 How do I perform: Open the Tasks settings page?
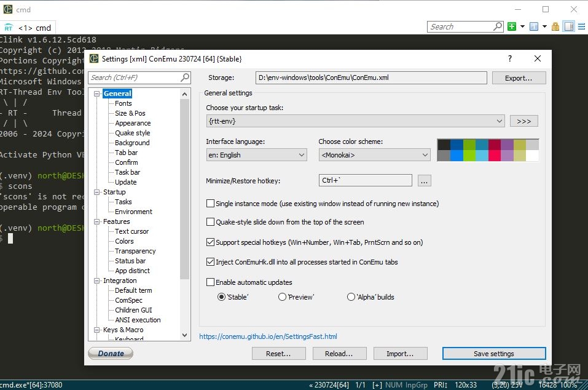click(123, 202)
